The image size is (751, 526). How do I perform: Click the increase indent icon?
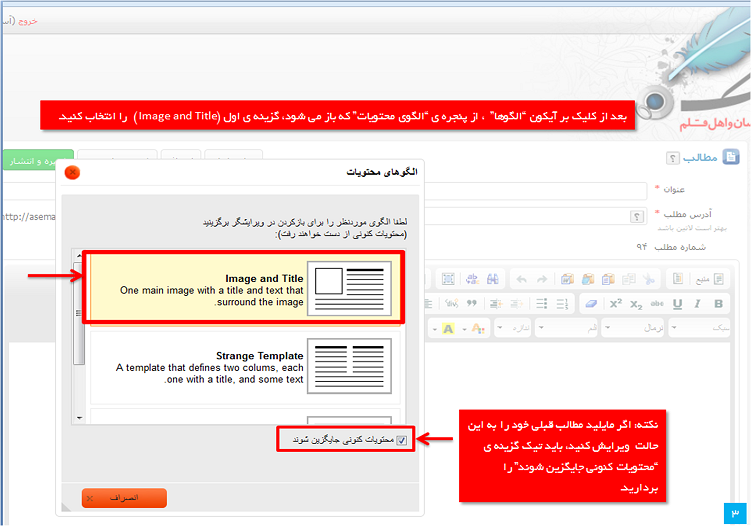click(x=496, y=304)
